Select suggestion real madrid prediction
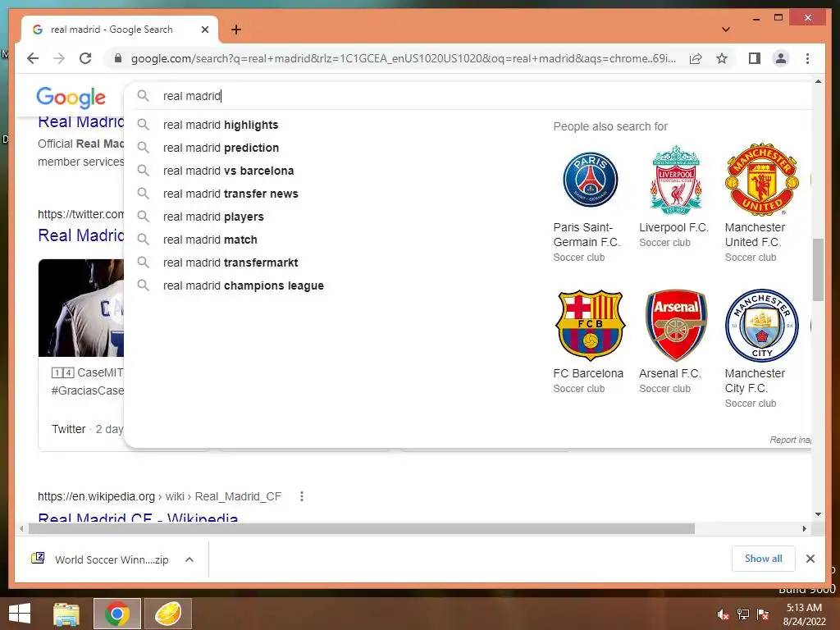The width and height of the screenshot is (840, 630). tap(221, 148)
